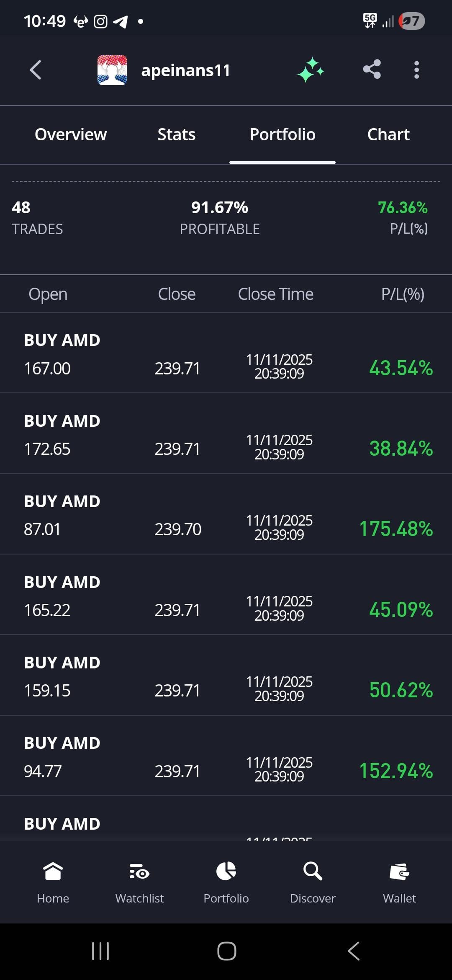Tap the green sparkle AI icon
This screenshot has height=980, width=452.
311,70
